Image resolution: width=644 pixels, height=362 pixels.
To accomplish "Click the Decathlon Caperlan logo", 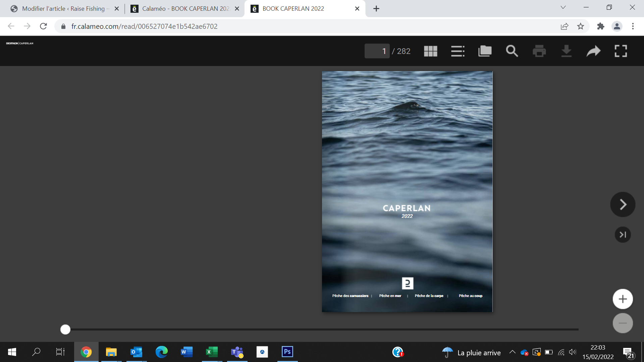I will point(20,43).
